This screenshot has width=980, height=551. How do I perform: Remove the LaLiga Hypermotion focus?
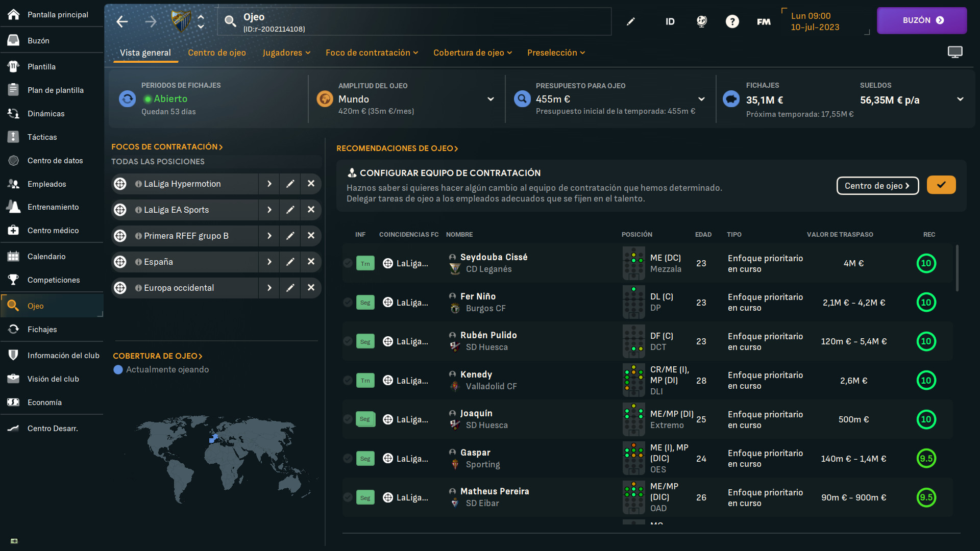point(311,184)
